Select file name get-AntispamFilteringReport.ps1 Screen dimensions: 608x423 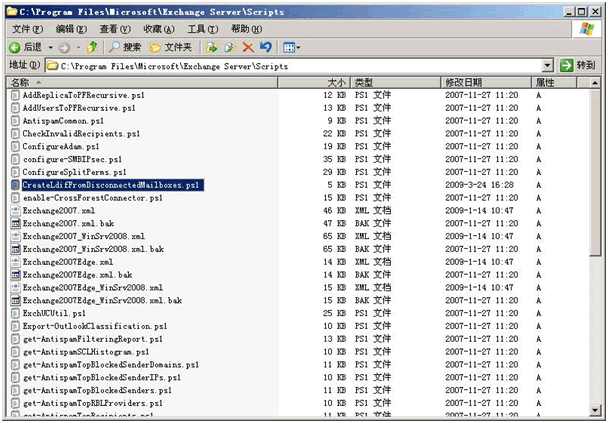pos(93,339)
